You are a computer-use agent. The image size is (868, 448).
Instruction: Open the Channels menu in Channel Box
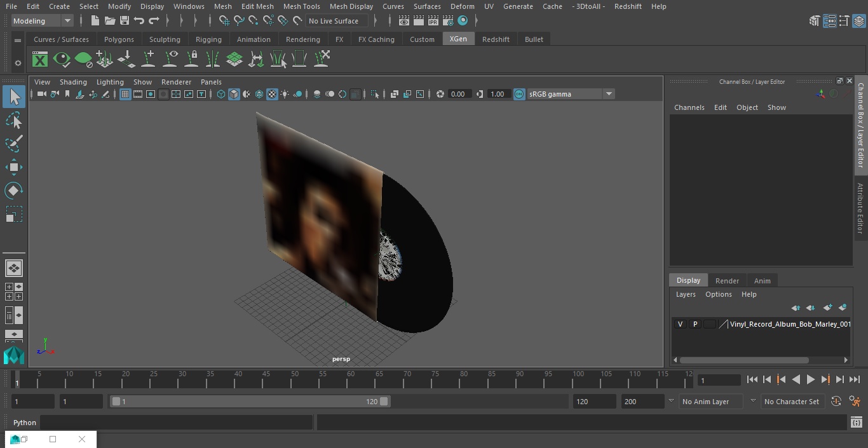689,107
